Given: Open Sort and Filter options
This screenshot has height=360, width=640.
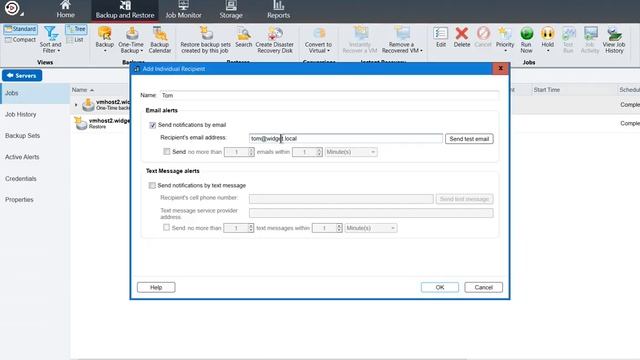Looking at the screenshot, I should (x=51, y=40).
